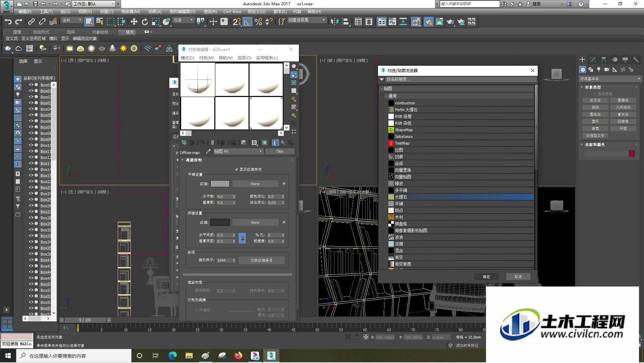Open the 标准基本体 category dropdown

[610, 79]
